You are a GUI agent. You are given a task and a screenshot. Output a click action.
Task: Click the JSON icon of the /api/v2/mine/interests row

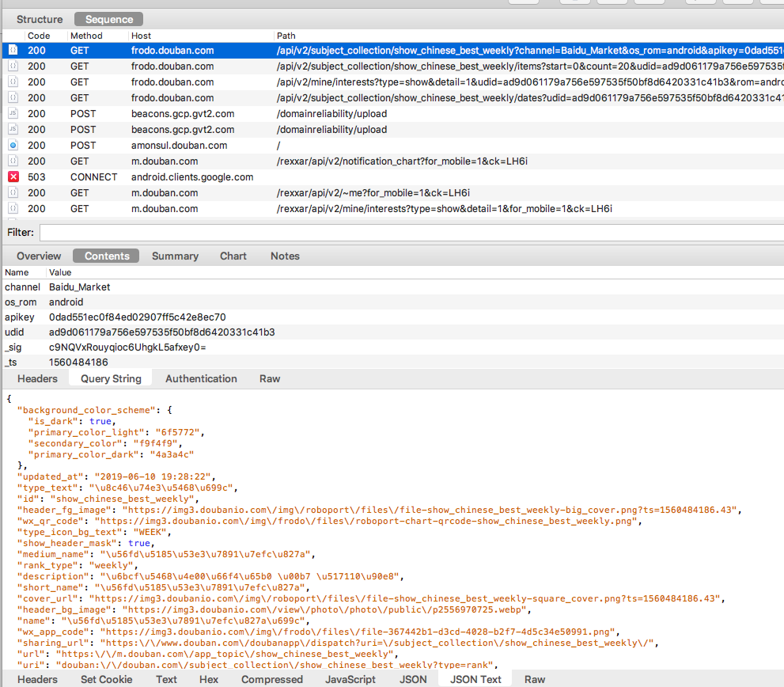pyautogui.click(x=13, y=82)
